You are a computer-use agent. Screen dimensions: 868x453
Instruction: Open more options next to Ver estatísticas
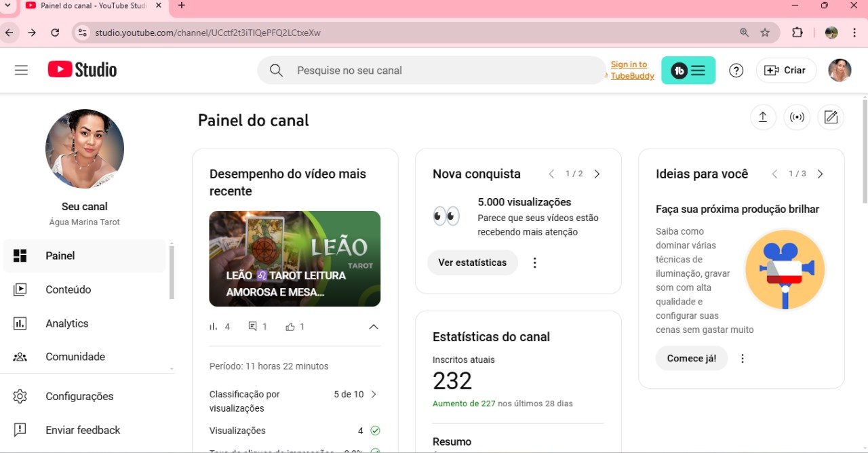tap(534, 262)
